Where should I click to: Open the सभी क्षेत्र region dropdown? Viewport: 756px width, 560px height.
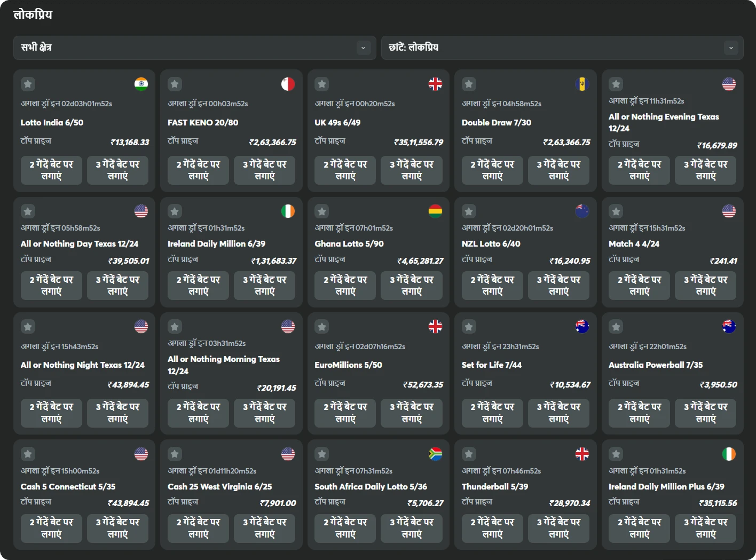point(194,48)
